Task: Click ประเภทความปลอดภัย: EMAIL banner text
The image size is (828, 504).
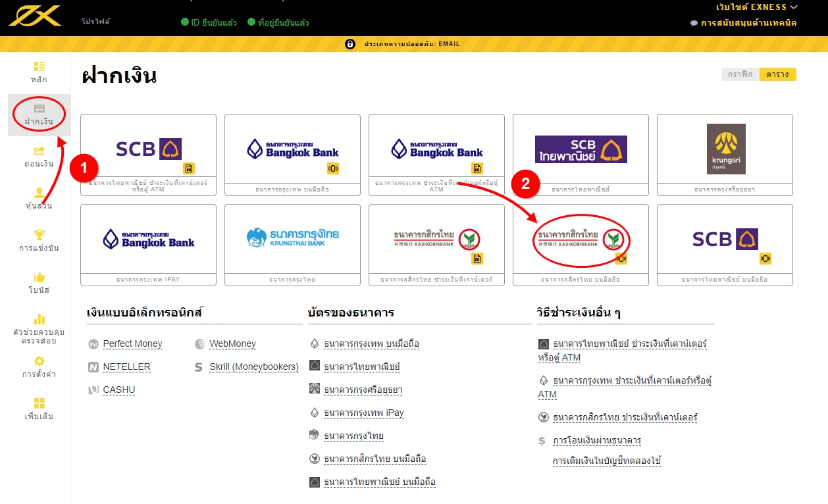Action: 412,44
